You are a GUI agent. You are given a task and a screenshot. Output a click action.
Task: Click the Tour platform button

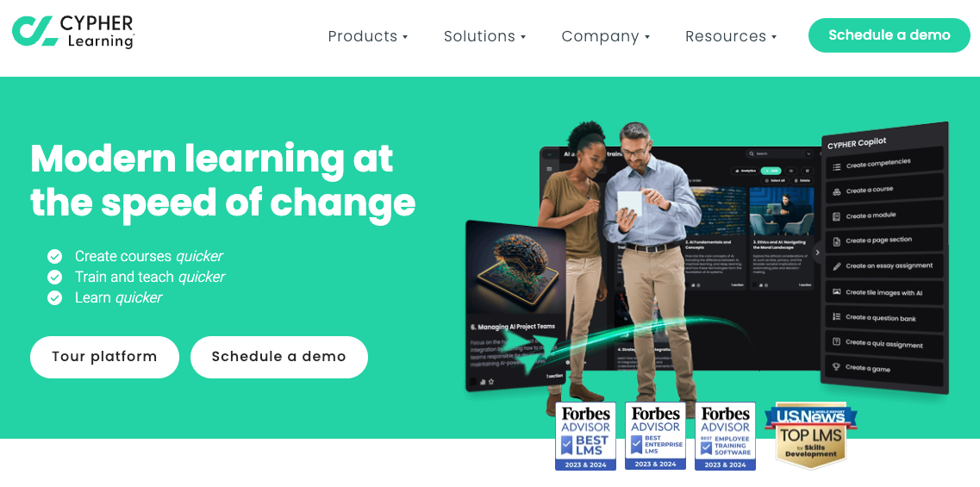click(104, 357)
